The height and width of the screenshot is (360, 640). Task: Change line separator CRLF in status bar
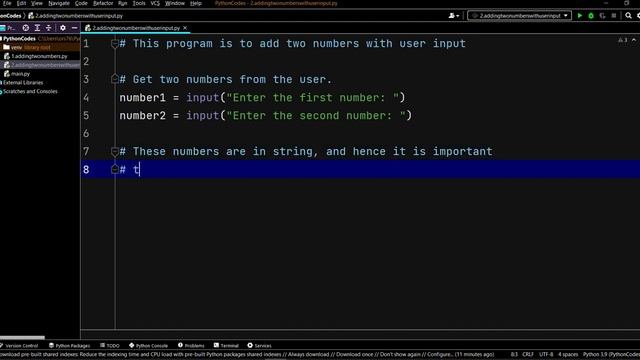pyautogui.click(x=528, y=354)
